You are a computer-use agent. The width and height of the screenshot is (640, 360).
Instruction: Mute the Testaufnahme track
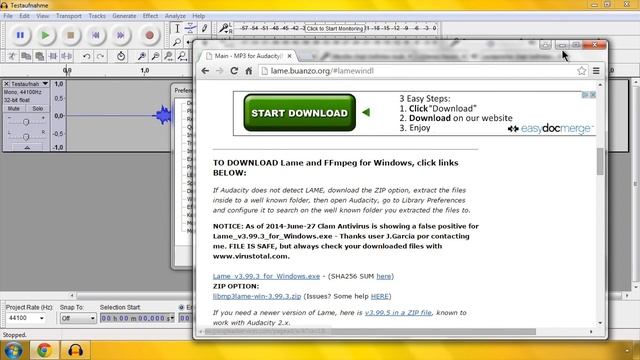point(13,109)
